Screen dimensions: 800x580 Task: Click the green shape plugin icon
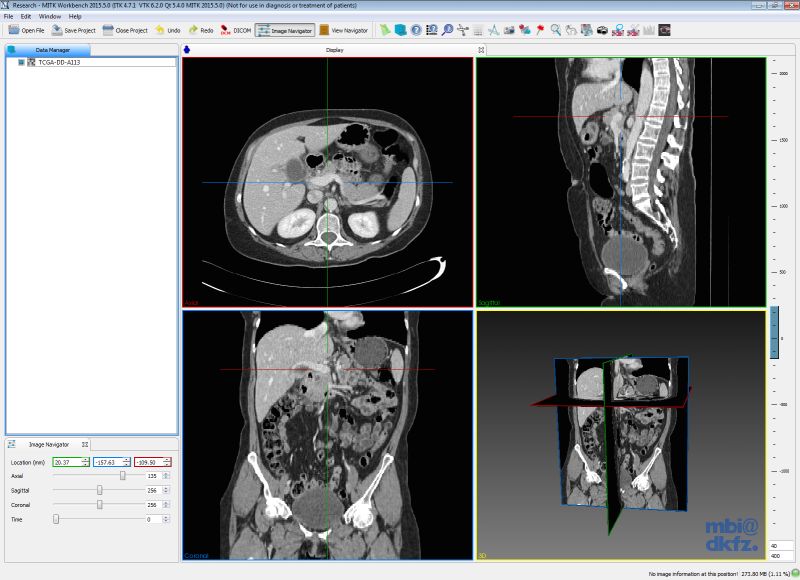385,30
